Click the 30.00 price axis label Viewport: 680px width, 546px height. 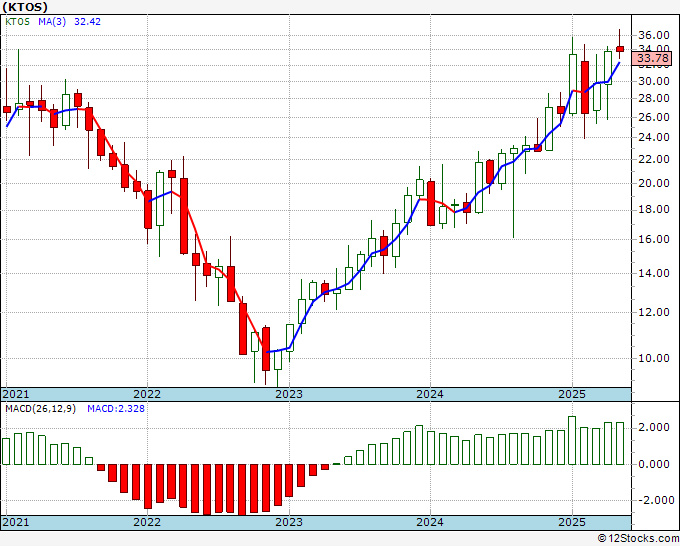[654, 81]
